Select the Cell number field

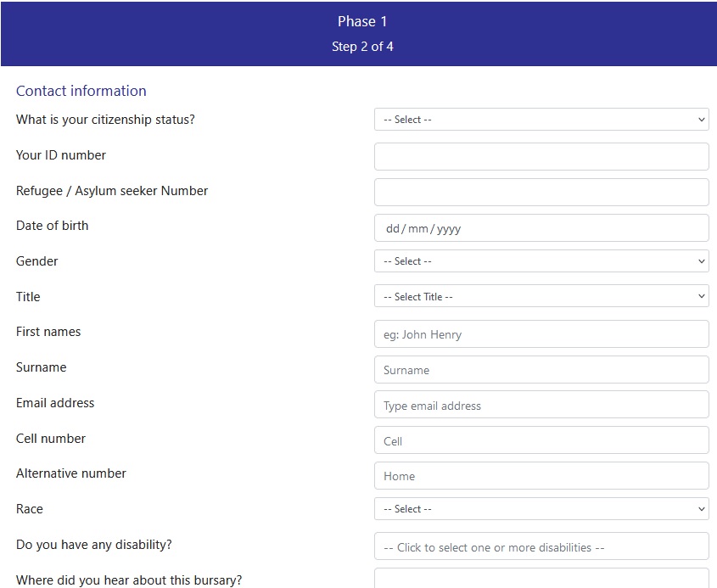(x=541, y=441)
